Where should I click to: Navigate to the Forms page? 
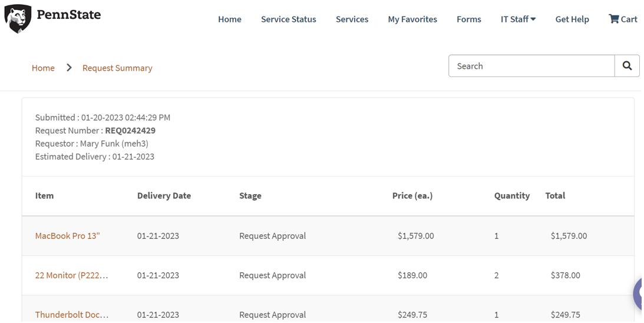(x=468, y=19)
